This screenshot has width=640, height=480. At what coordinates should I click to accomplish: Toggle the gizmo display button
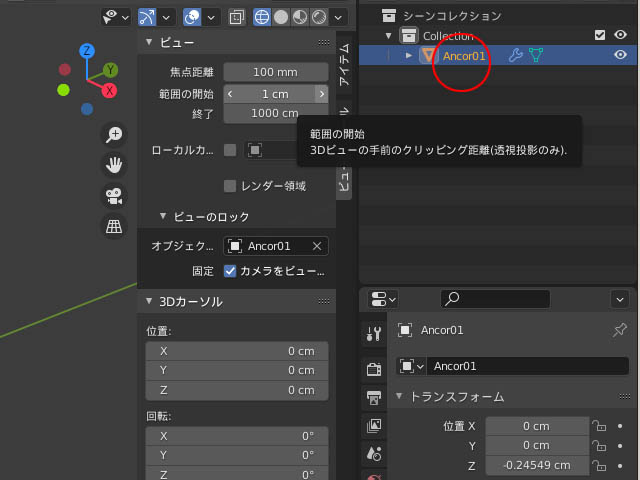pos(147,17)
